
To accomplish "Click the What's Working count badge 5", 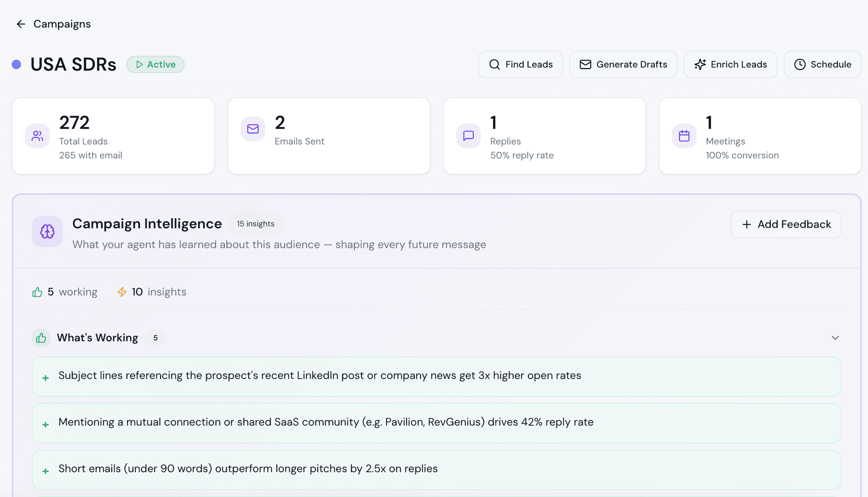I will tap(156, 338).
